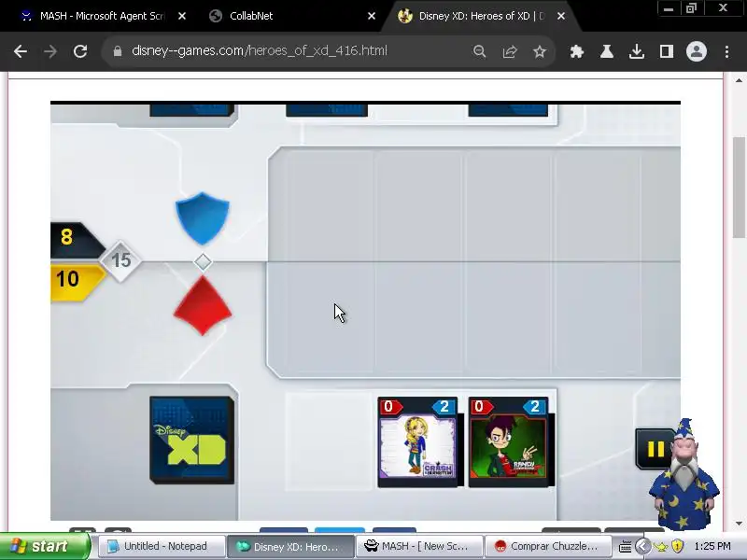Screen dimensions: 747x560
Task: Open the profile avatar menu
Action: (x=696, y=51)
